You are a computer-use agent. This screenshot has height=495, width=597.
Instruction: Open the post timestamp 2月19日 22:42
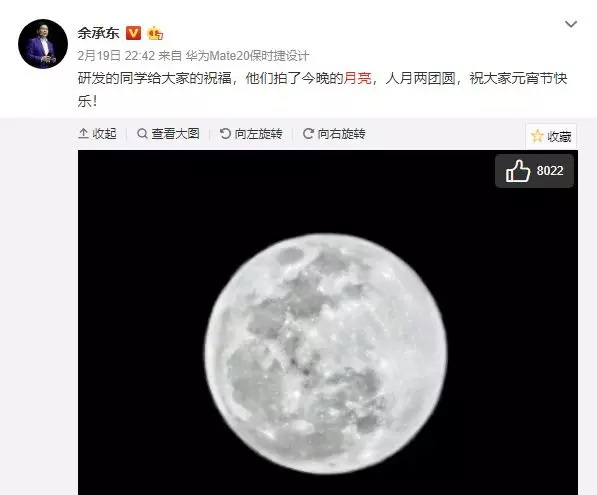tap(116, 56)
